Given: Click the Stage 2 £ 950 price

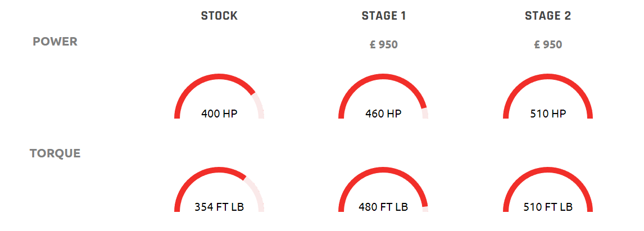Looking at the screenshot, I should tap(548, 44).
